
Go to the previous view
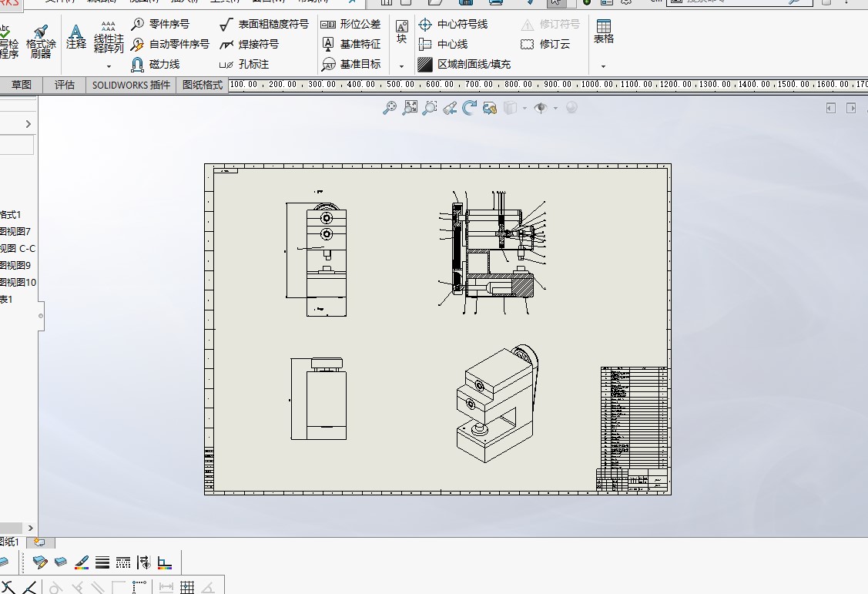click(x=450, y=107)
